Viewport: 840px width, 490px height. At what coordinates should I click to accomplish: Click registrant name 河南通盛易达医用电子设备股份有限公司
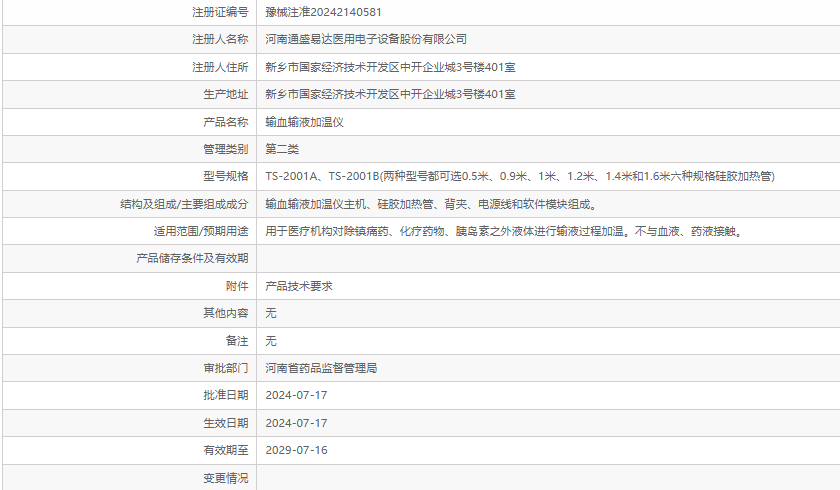[366, 39]
